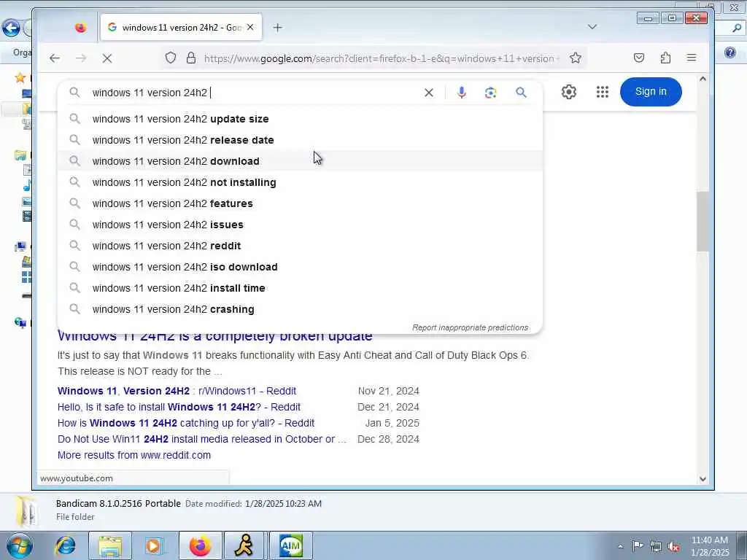Choose suggestion 'release date'

click(x=300, y=140)
